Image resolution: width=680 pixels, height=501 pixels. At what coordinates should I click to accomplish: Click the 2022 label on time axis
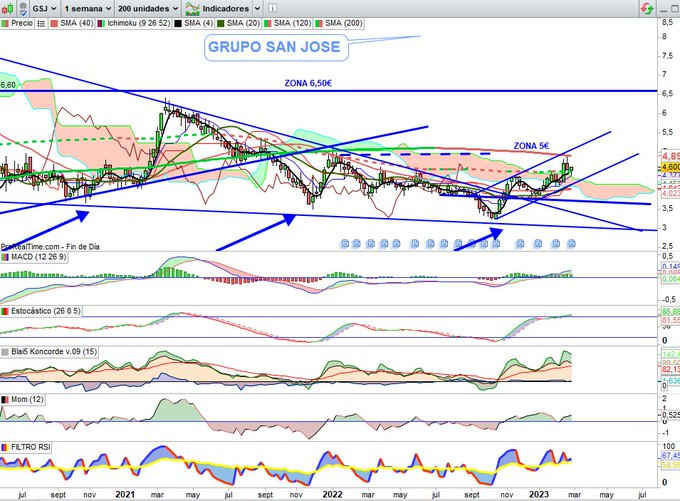tap(332, 494)
